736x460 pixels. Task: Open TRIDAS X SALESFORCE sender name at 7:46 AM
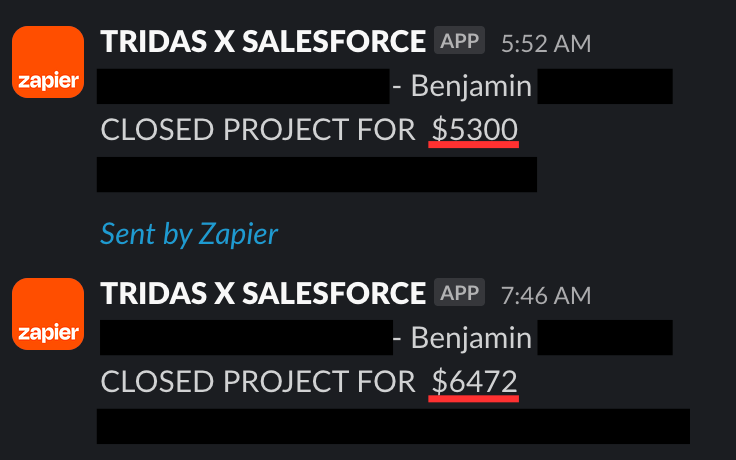point(263,293)
